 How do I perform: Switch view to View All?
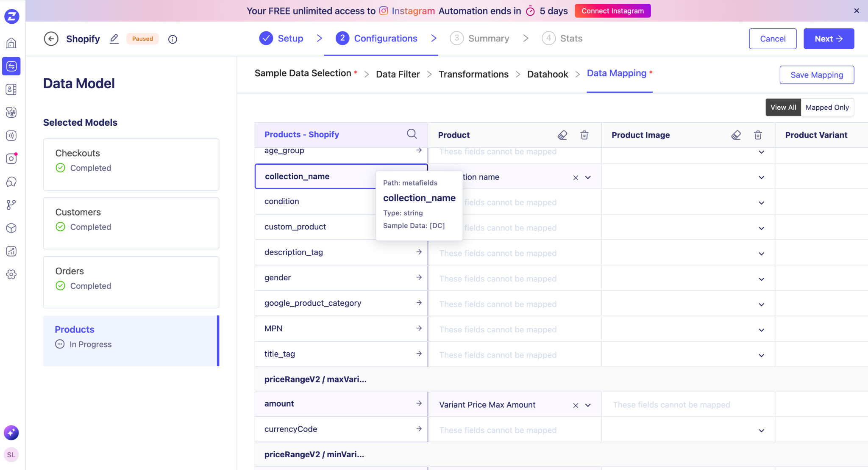[x=783, y=108]
